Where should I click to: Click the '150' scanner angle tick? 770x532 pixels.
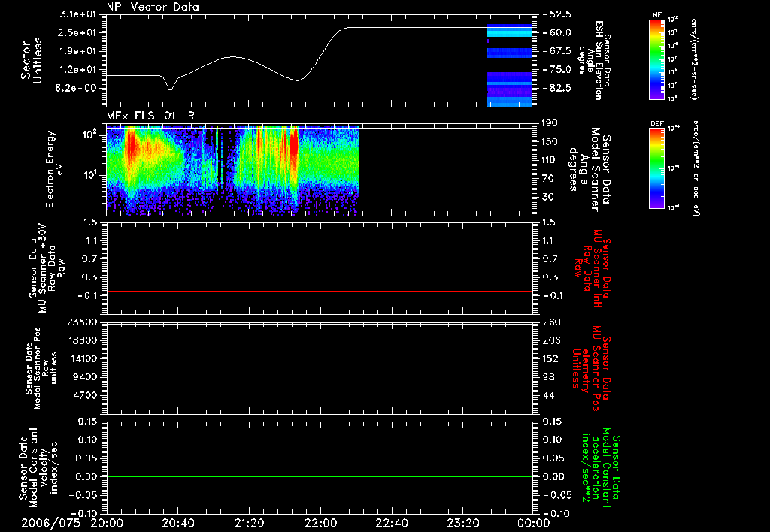click(550, 142)
